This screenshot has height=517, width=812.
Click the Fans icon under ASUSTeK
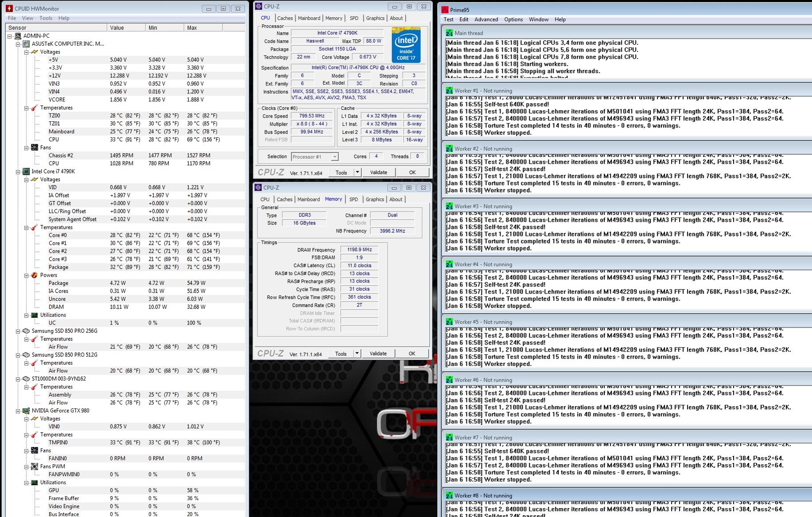34,148
